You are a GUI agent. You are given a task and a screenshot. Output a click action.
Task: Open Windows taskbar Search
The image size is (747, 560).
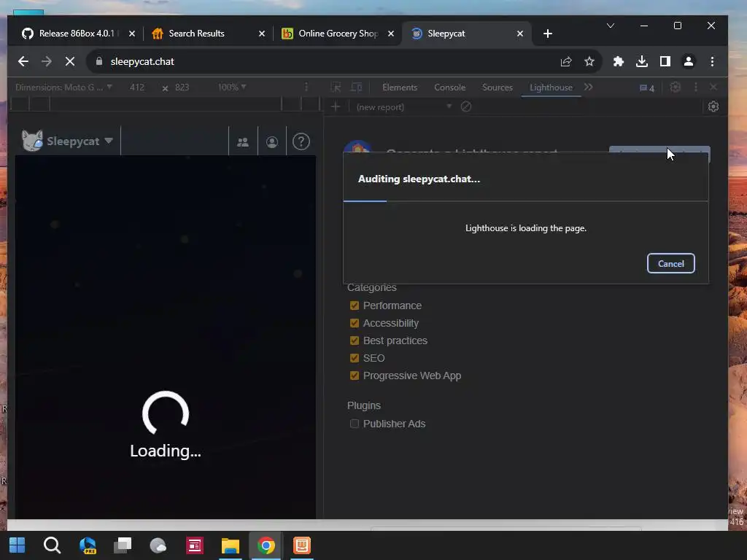[x=52, y=545]
